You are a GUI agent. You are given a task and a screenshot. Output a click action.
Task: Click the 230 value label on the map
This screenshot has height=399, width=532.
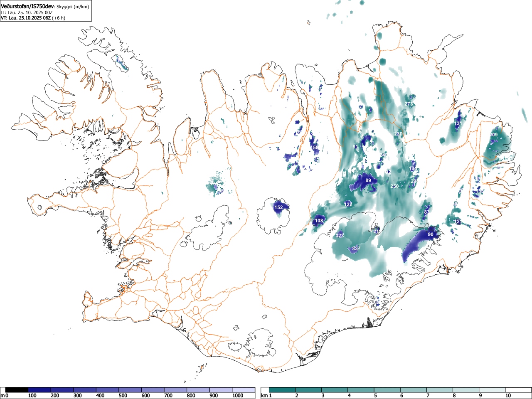coord(398,134)
